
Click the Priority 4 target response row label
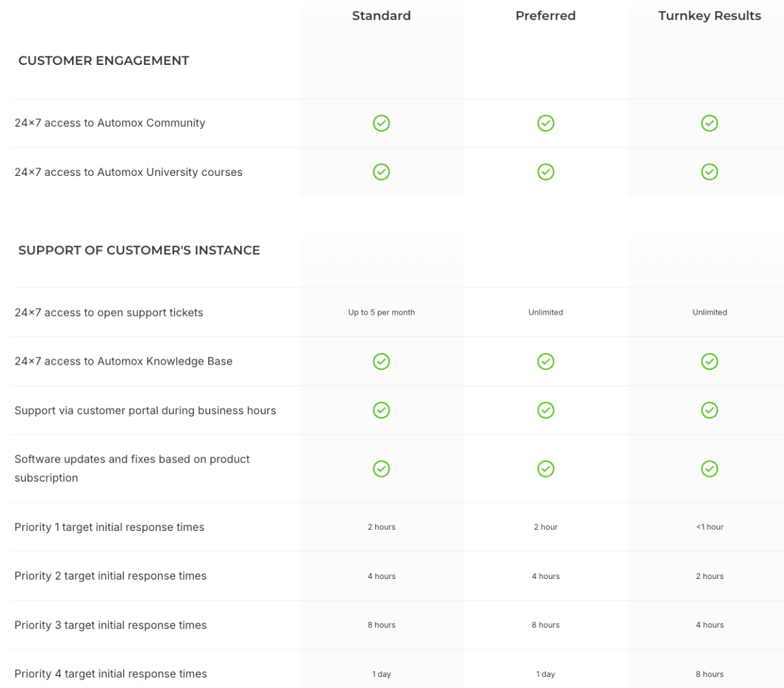(x=111, y=674)
